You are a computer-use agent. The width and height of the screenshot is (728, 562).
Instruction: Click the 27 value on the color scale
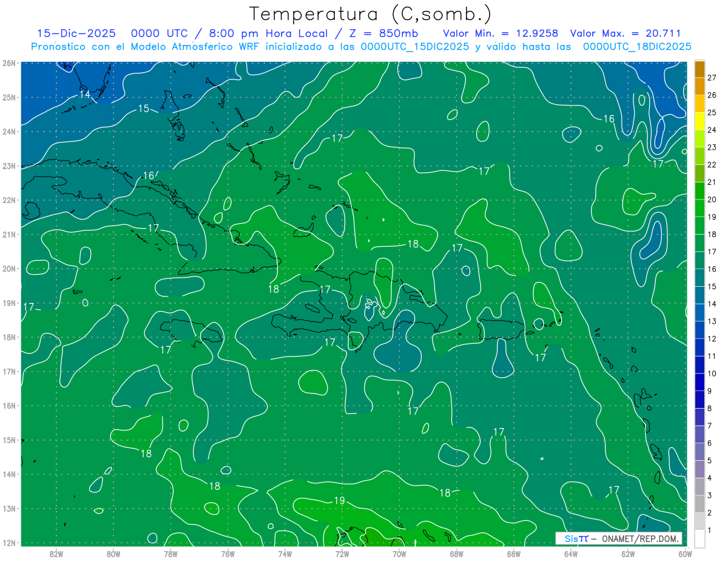click(712, 77)
